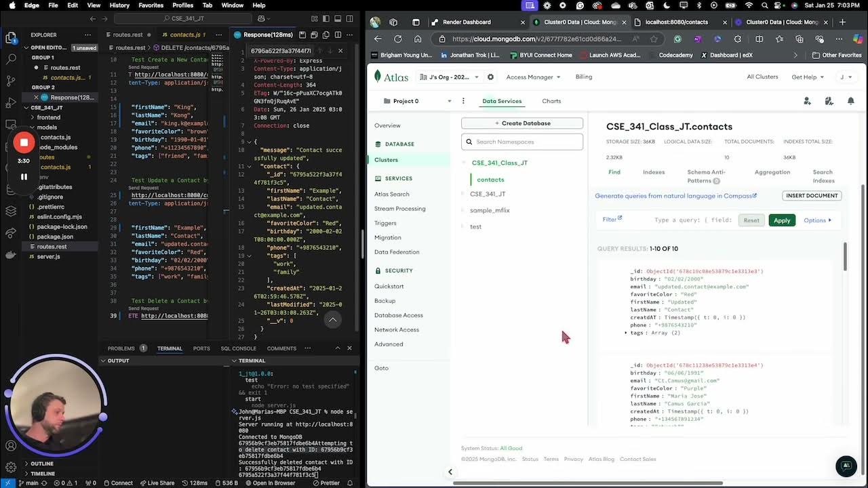The height and width of the screenshot is (488, 868).
Task: Open the Explorer view in VS Code
Action: click(x=11, y=39)
